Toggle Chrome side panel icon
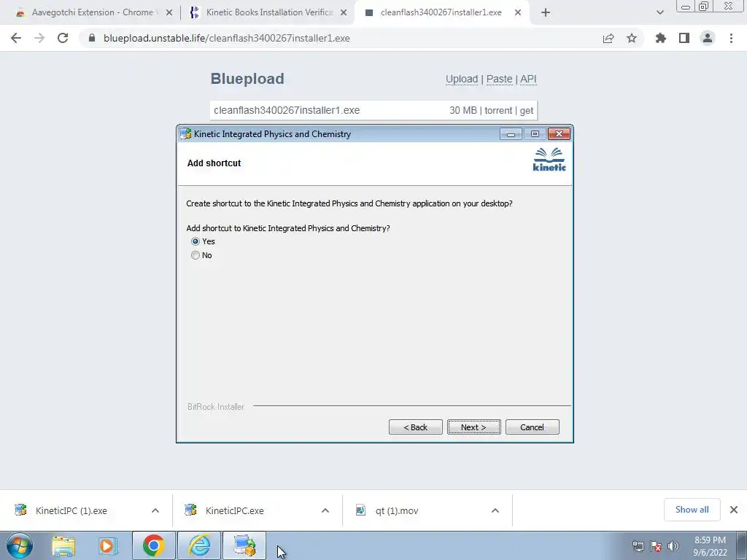 (684, 38)
